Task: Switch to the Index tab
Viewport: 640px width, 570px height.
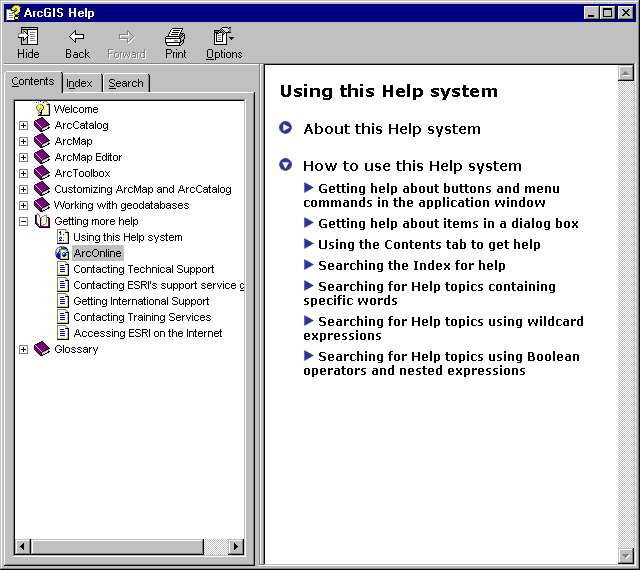Action: coord(80,83)
